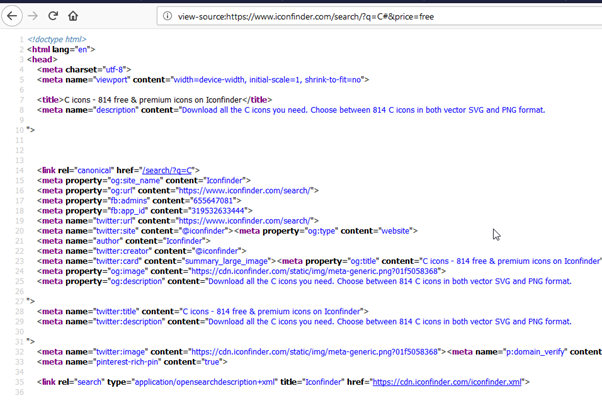The width and height of the screenshot is (602, 412).
Task: Click the meta name="description" content line 8
Action: (x=291, y=110)
